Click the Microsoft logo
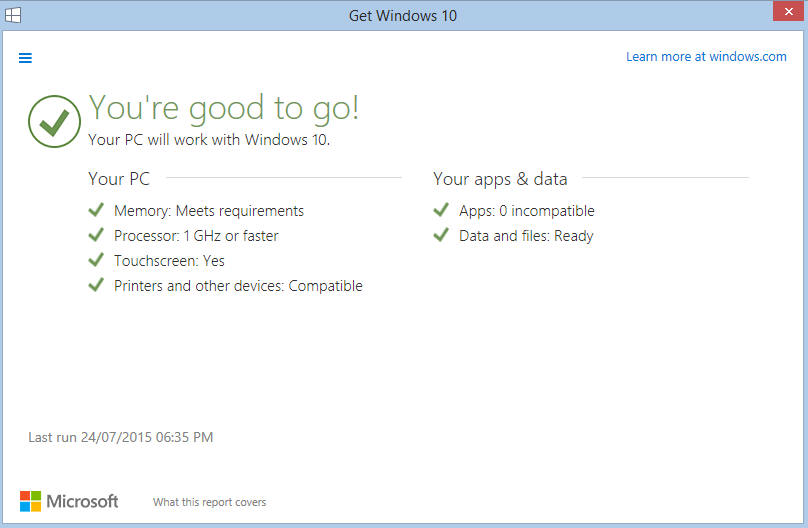Viewport: 808px width, 528px height. pos(69,501)
